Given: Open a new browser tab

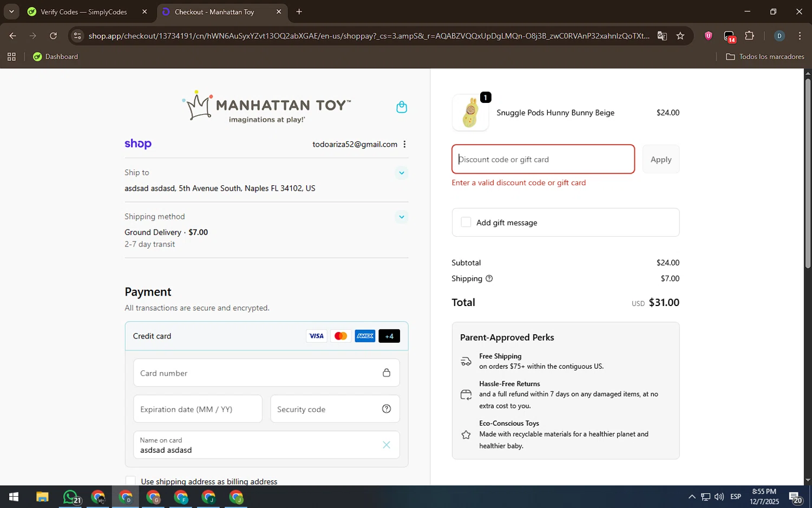Looking at the screenshot, I should (299, 12).
